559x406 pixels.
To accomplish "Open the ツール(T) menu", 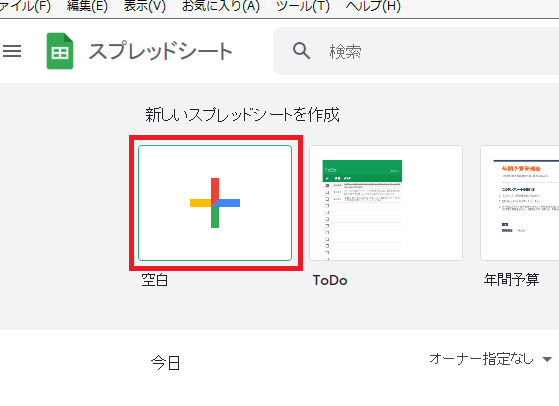I will (303, 6).
